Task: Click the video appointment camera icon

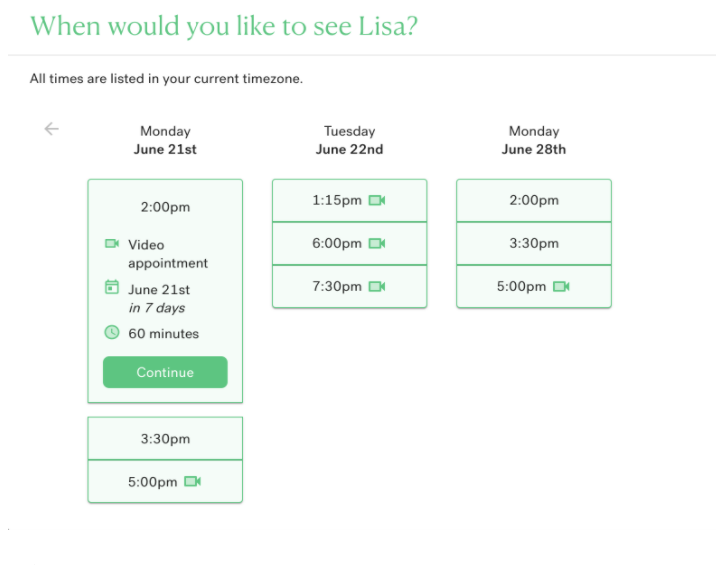Action: click(112, 243)
